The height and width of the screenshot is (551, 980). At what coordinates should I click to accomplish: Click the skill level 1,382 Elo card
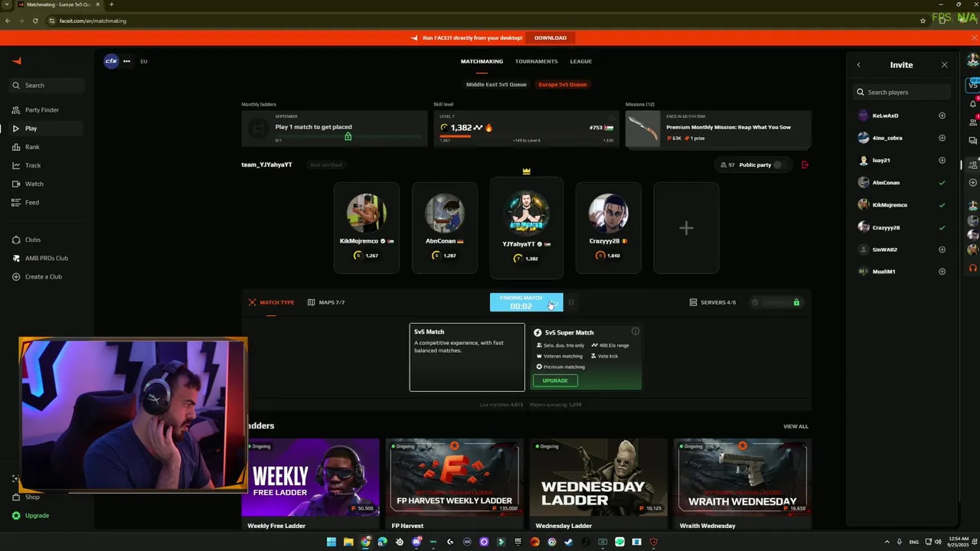point(526,129)
